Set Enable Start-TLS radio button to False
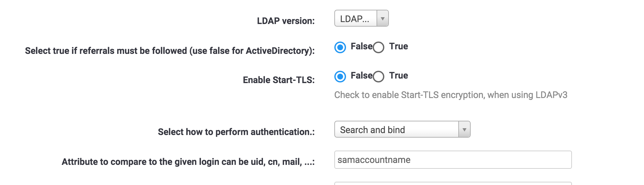644x185 pixels. (x=340, y=77)
